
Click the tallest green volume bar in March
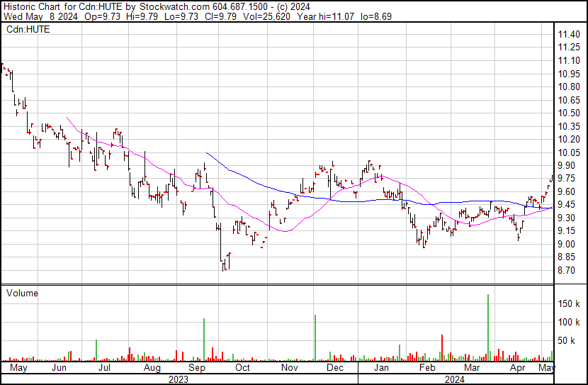488,328
